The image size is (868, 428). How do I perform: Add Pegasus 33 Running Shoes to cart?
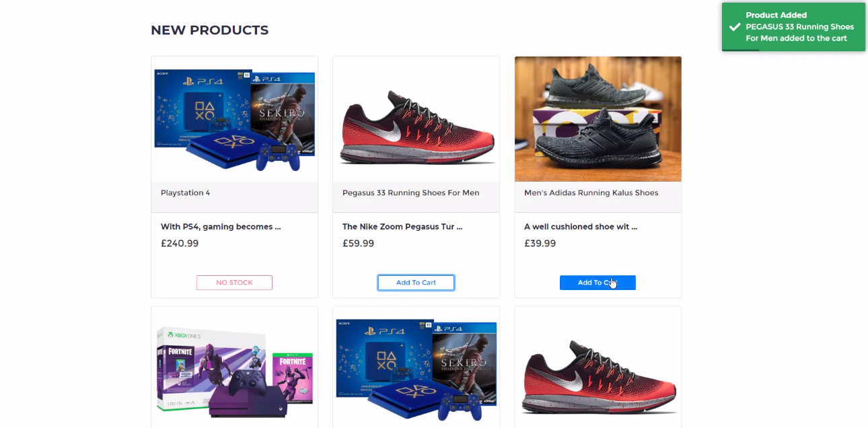click(416, 282)
